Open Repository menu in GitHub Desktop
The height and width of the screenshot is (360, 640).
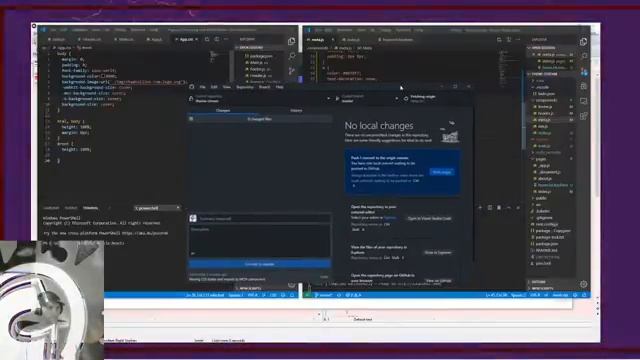click(245, 87)
